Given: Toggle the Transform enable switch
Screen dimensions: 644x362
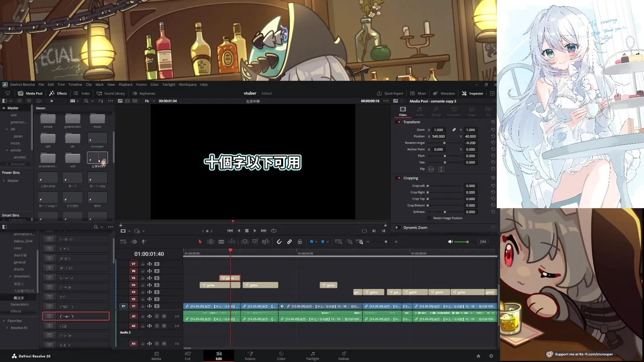Looking at the screenshot, I should pyautogui.click(x=399, y=122).
